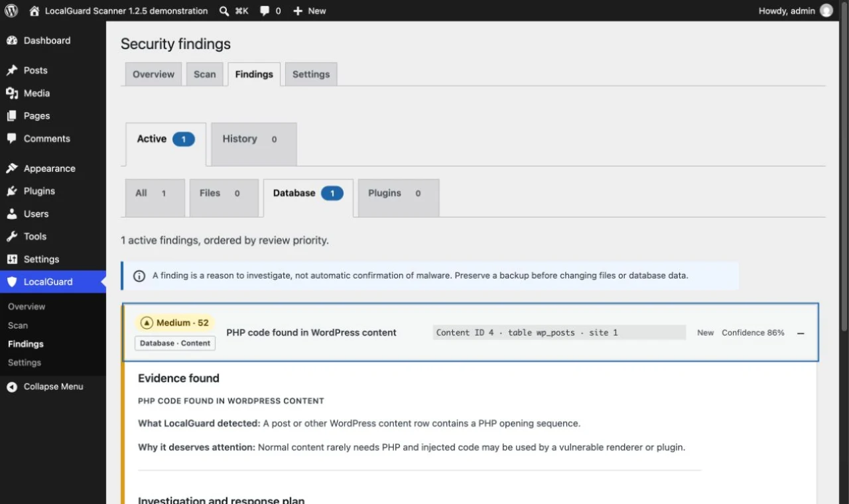This screenshot has height=504, width=849.
Task: Click the Settings sliders icon in the sidebar
Action: tap(12, 259)
